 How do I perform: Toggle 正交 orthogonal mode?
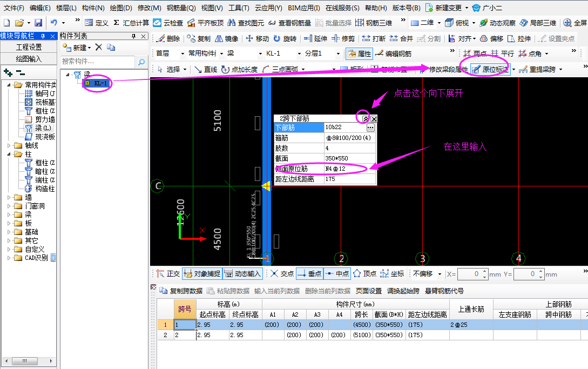(168, 274)
